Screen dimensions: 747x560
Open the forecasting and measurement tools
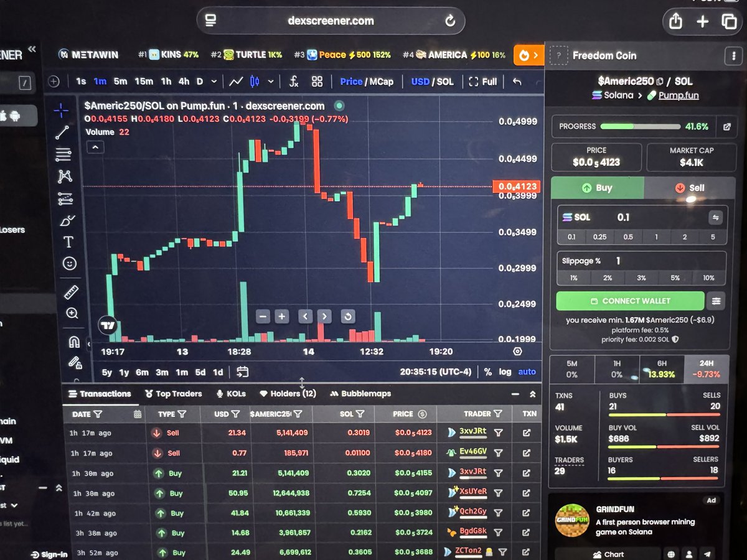[x=65, y=199]
